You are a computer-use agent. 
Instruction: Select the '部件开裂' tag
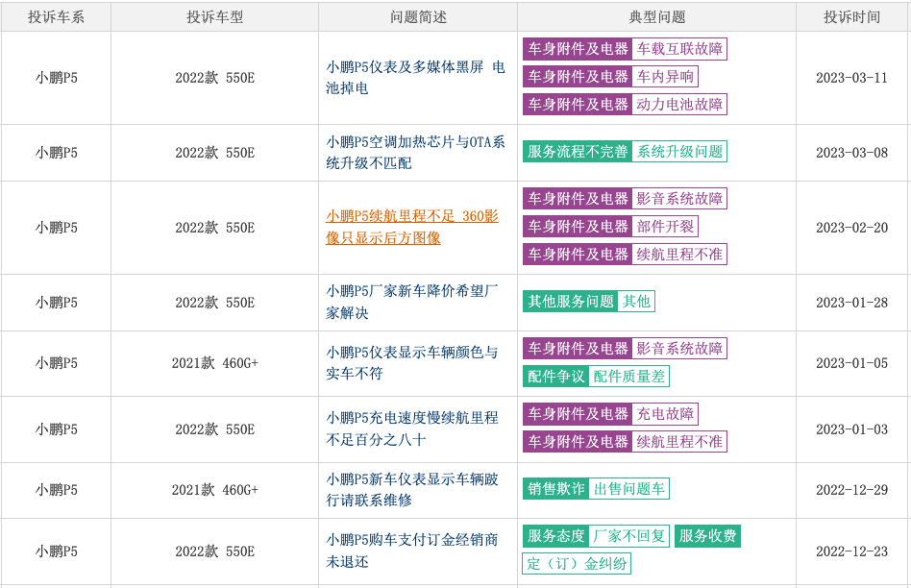tap(665, 227)
